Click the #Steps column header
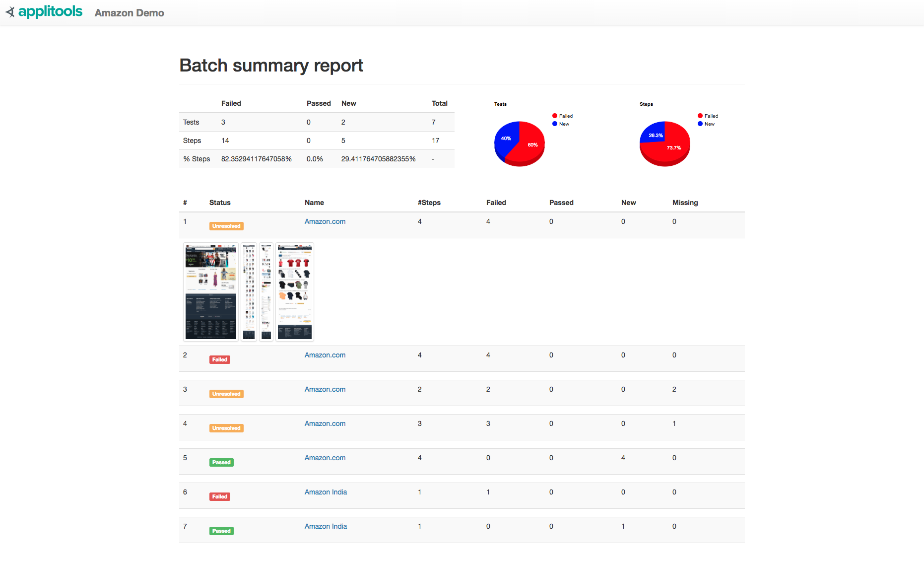The width and height of the screenshot is (924, 561). point(429,203)
